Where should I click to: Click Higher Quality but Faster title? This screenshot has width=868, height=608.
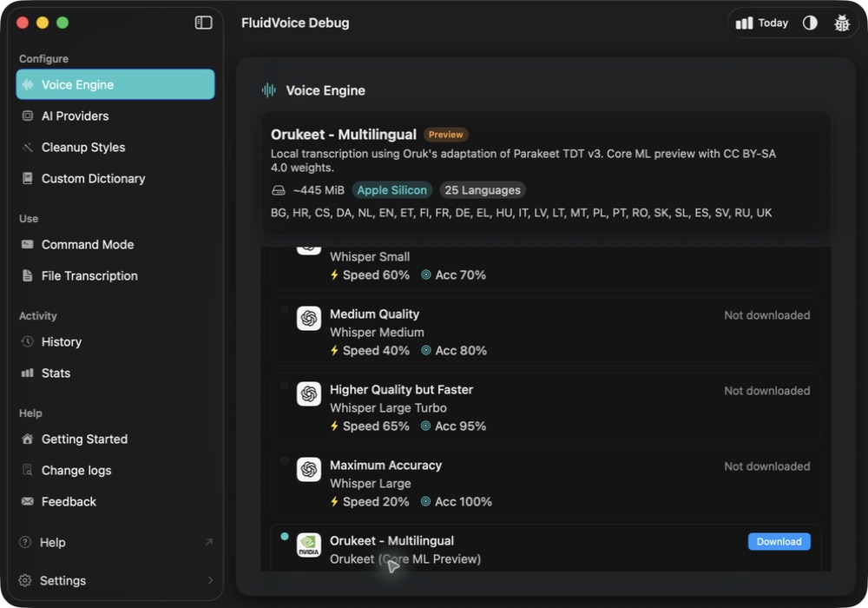401,390
